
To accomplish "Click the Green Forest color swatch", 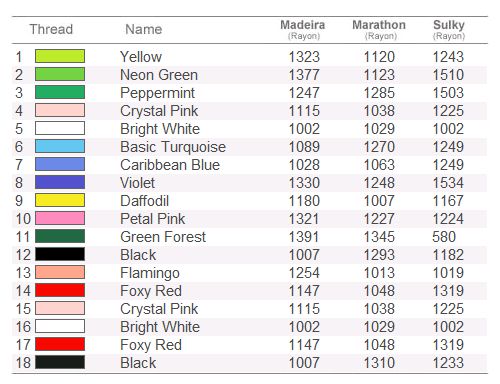I will pyautogui.click(x=60, y=236).
